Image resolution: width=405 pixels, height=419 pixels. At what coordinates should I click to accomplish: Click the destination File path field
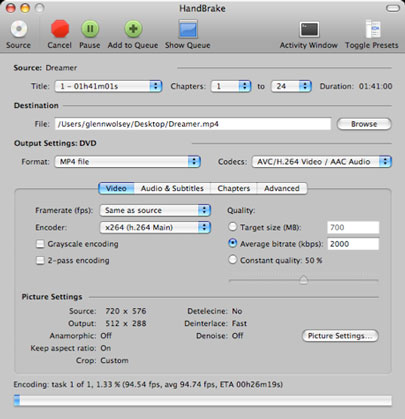coord(193,124)
